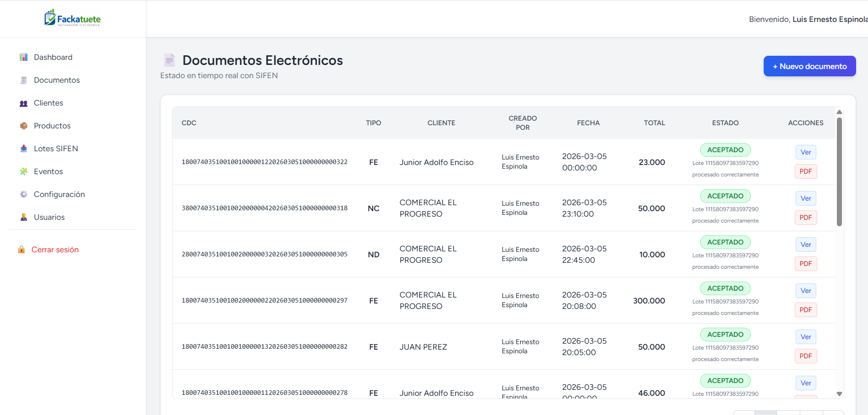Click the Clientes people icon
The height and width of the screenshot is (415, 868).
pyautogui.click(x=24, y=103)
